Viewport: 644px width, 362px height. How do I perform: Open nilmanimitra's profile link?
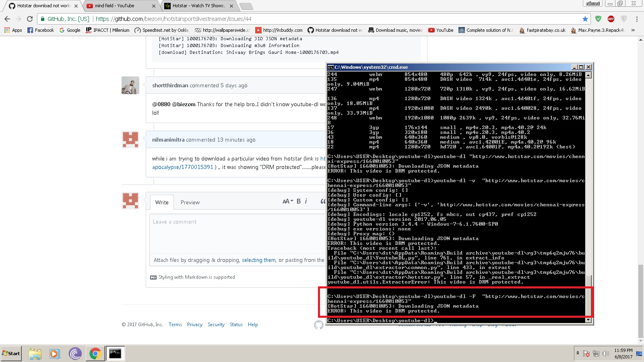168,140
